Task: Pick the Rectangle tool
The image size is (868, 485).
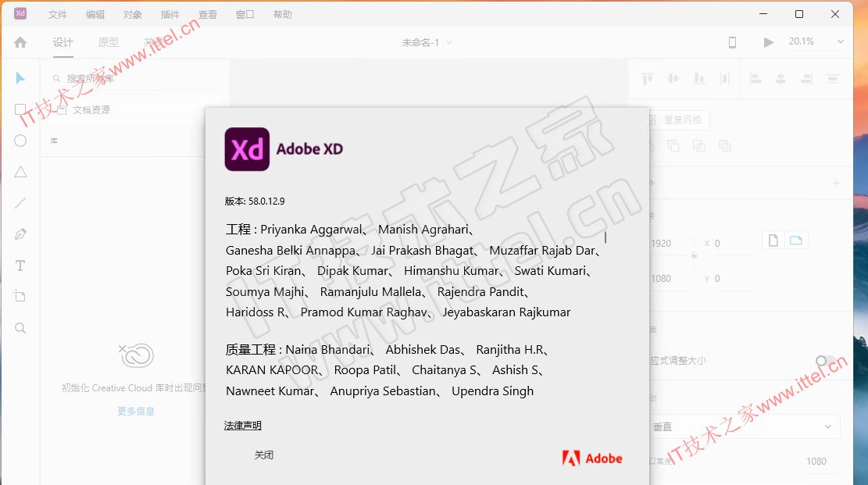Action: pos(20,109)
